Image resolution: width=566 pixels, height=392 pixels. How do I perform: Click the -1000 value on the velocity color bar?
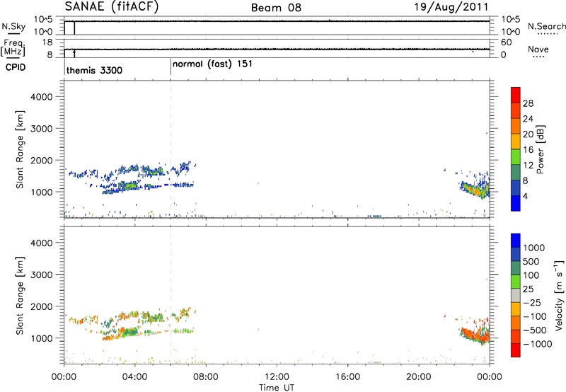[x=537, y=344]
